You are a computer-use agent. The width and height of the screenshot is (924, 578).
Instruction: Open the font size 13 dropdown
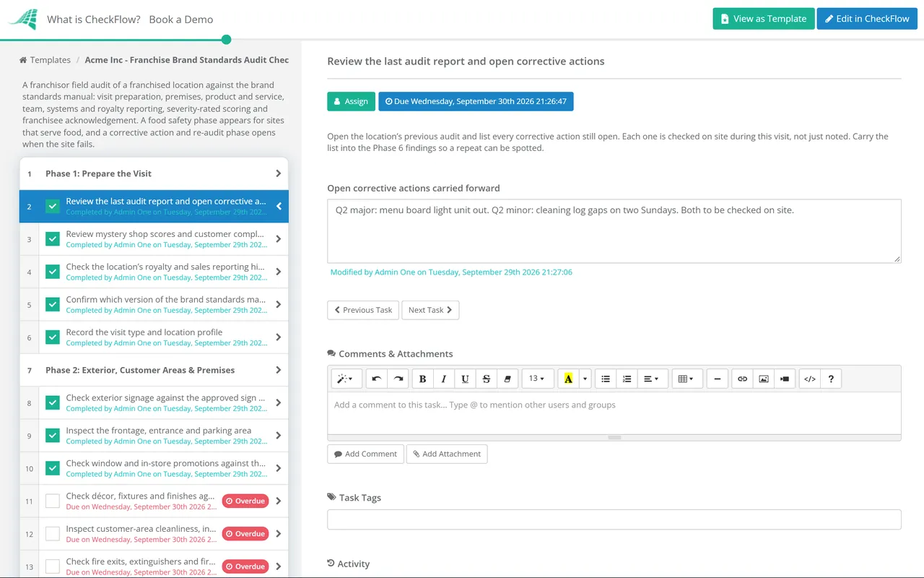pyautogui.click(x=537, y=379)
